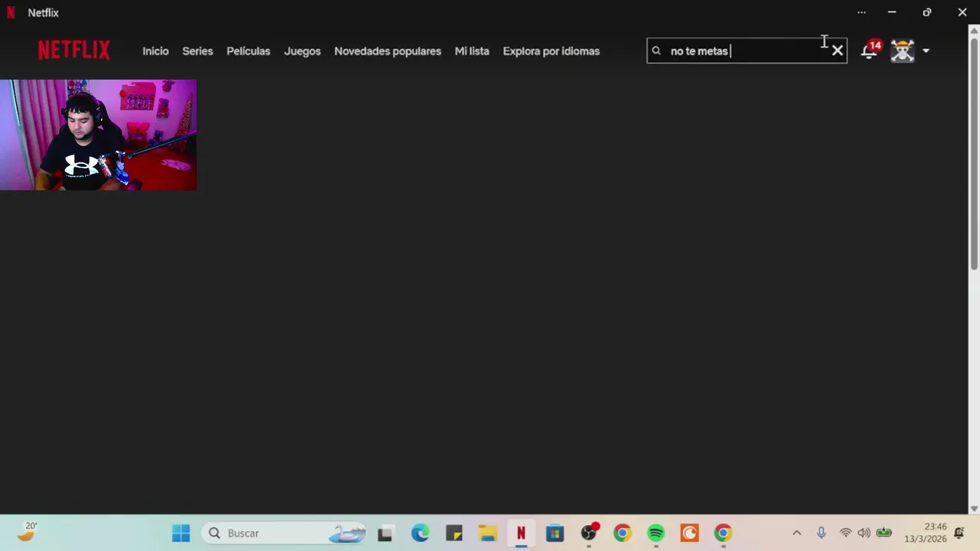Open the Inicio menu item
The height and width of the screenshot is (551, 980).
tap(155, 51)
